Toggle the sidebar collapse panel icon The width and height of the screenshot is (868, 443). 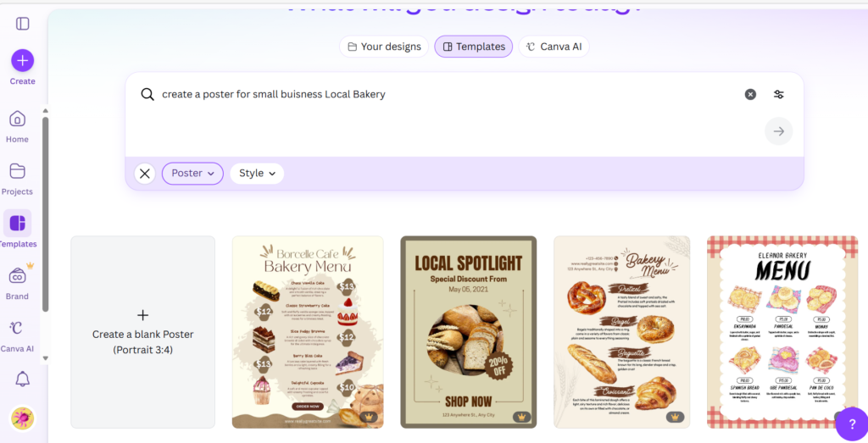pos(23,24)
